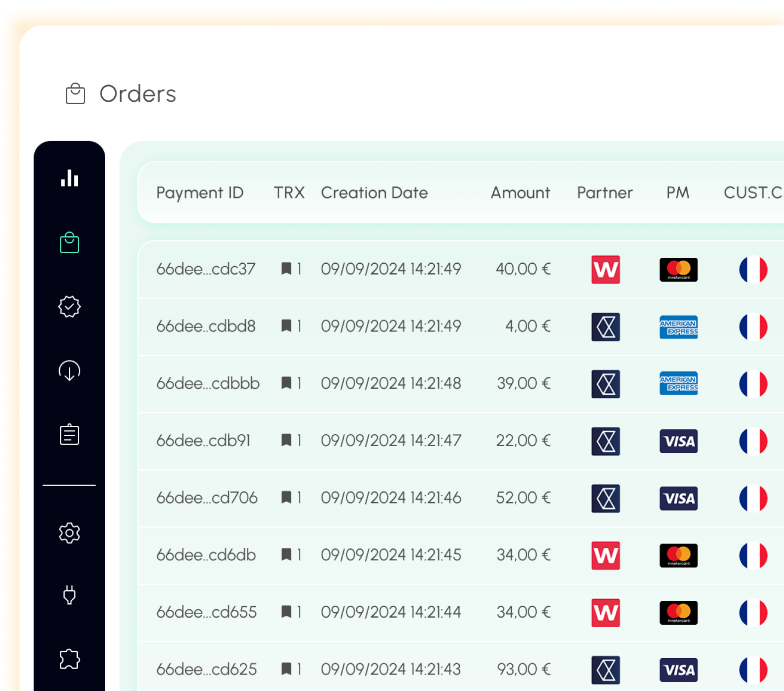
Task: Select the 93,00 € order row amount
Action: tap(524, 669)
